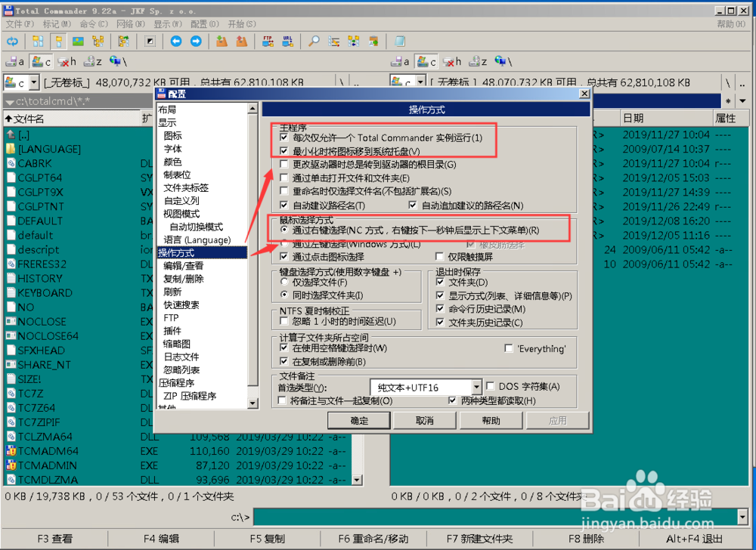Click the unpack files box icon

(x=242, y=42)
